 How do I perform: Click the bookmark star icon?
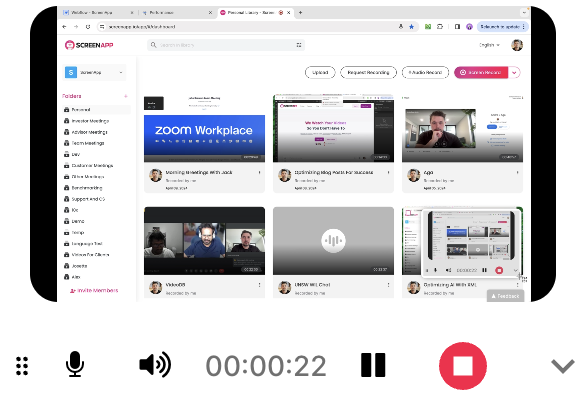[x=411, y=27]
